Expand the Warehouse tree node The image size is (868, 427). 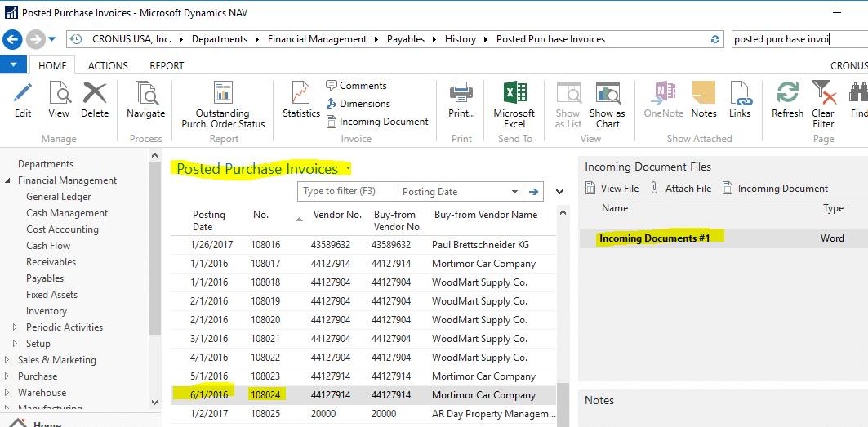7,393
